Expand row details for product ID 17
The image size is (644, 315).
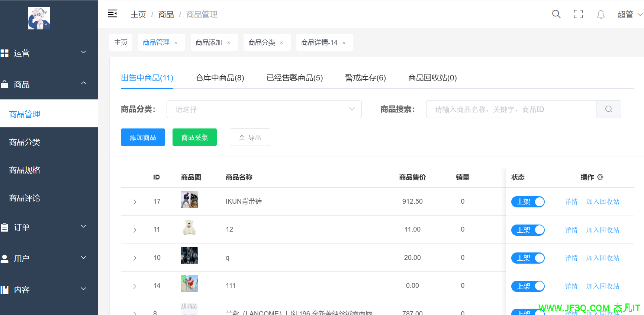tap(135, 202)
